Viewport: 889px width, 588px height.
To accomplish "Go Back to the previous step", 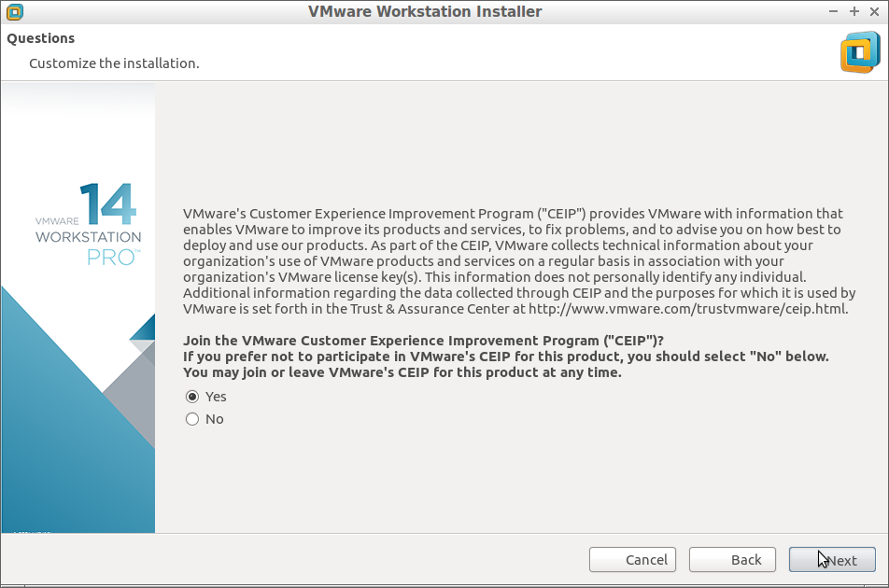I will [x=732, y=560].
